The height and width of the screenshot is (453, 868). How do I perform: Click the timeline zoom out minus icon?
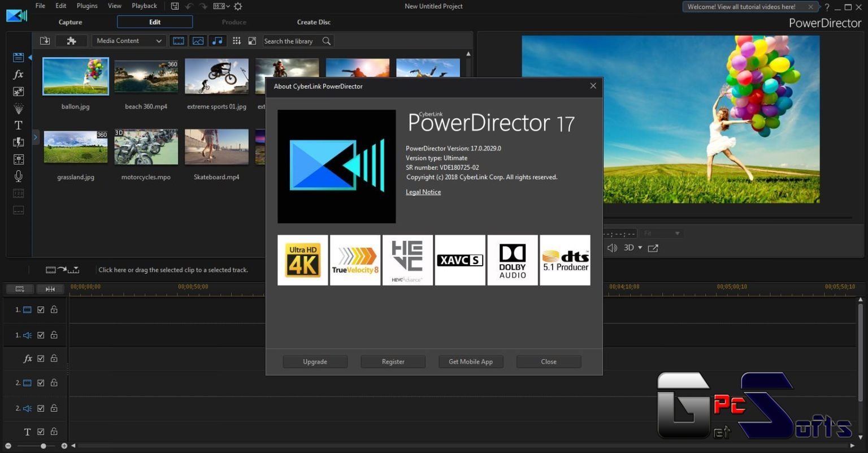(8, 446)
